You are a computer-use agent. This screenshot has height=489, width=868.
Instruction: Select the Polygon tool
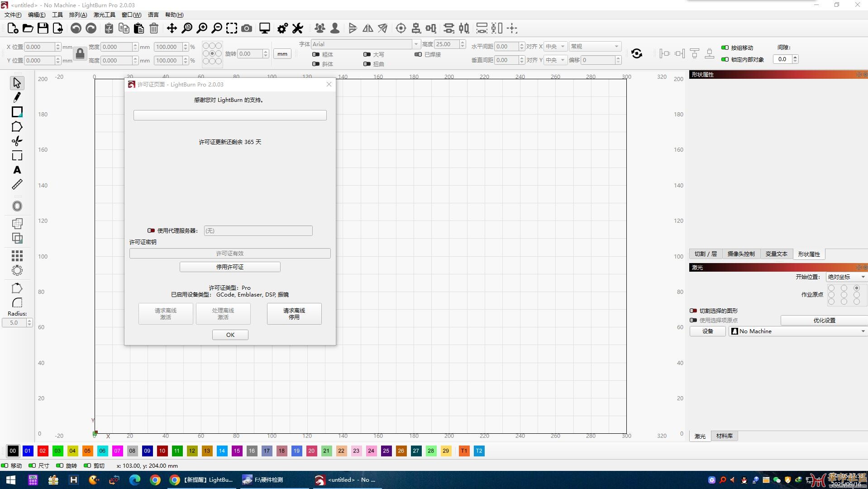pos(17,127)
